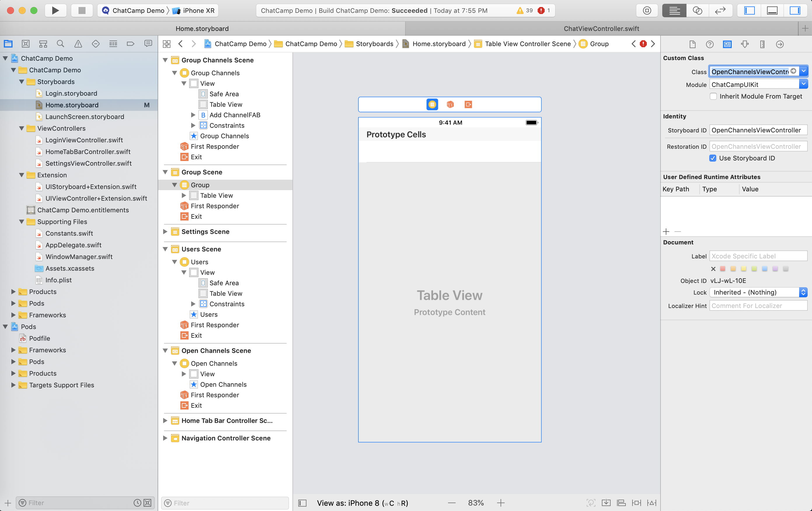Show the Assistant editor
Screen dimensions: 812x511
click(x=697, y=10)
